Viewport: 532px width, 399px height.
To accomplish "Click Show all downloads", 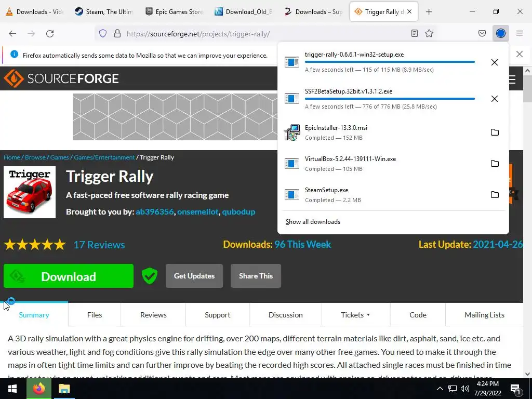I will (x=313, y=221).
